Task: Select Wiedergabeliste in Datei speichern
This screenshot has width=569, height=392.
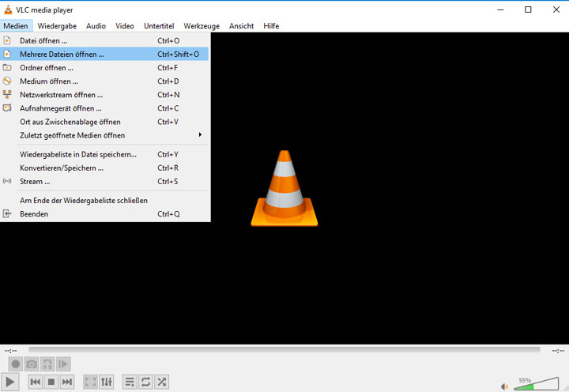Action: pos(104,154)
